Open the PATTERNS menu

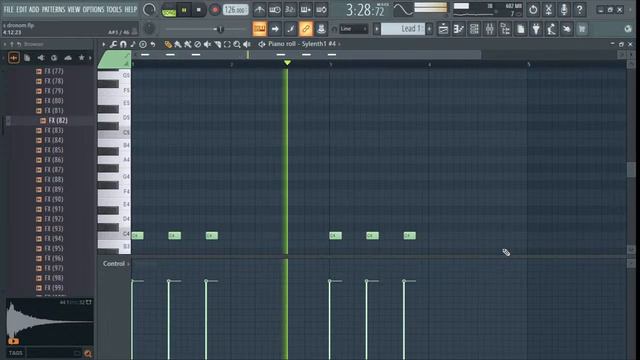(53, 9)
